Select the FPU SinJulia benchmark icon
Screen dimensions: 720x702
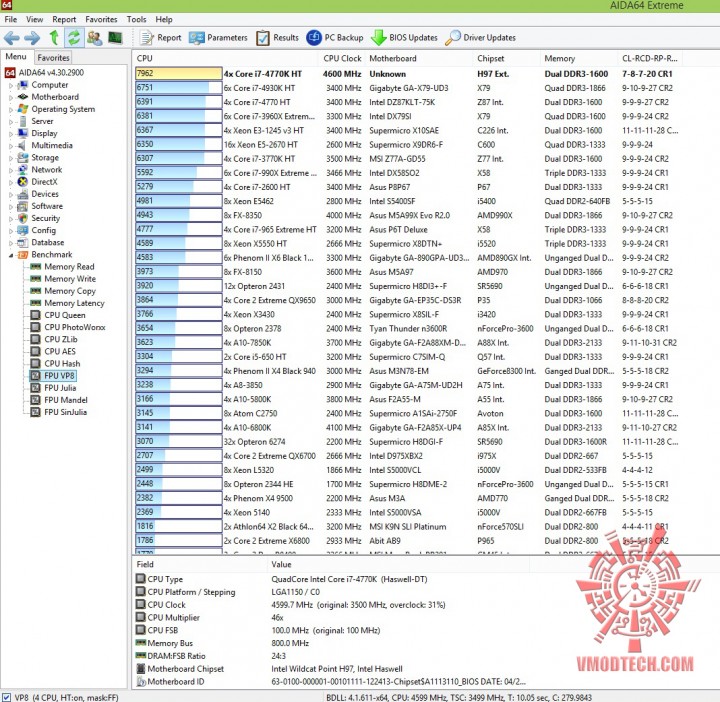click(35, 412)
